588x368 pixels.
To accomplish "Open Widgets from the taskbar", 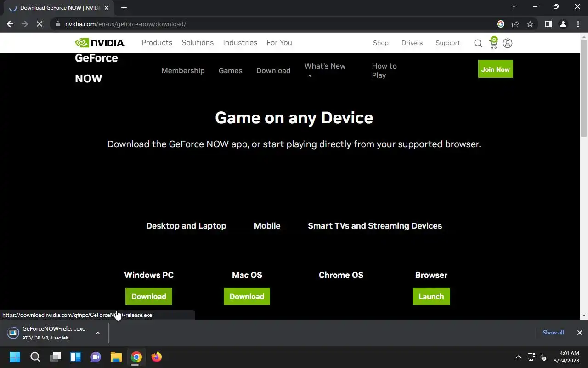I will click(x=76, y=357).
